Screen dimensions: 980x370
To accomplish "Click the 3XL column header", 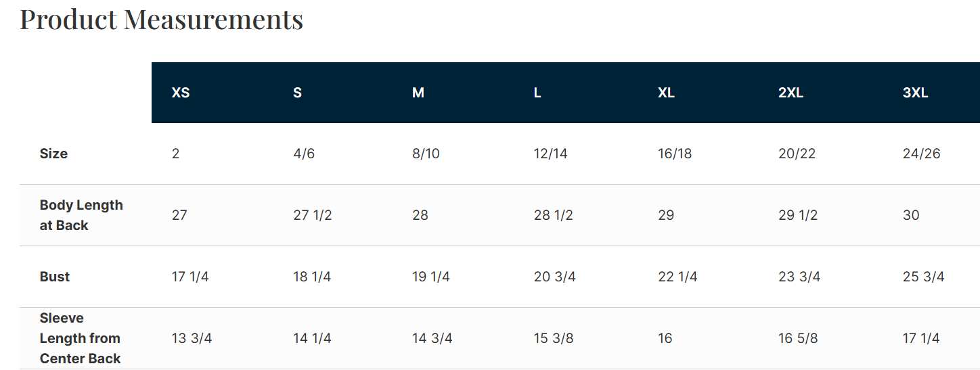I will click(915, 93).
